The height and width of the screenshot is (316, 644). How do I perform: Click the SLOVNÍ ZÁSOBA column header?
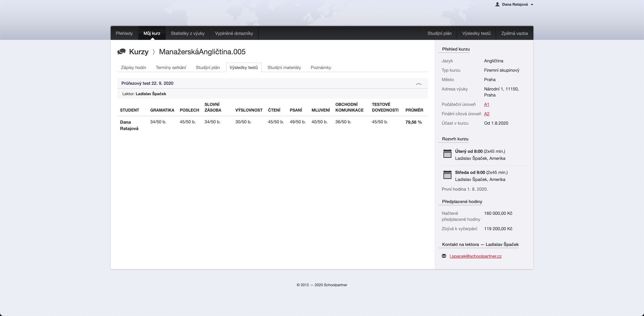tap(213, 107)
